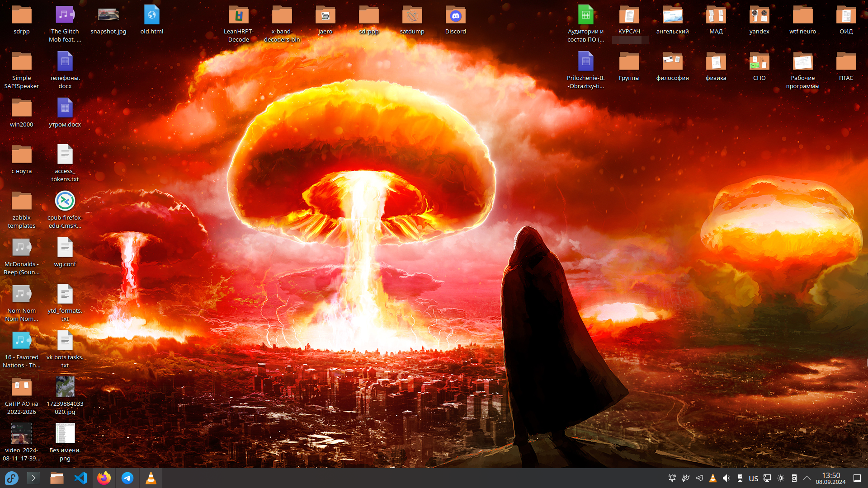Select the snapshot.jpg image file

108,20
